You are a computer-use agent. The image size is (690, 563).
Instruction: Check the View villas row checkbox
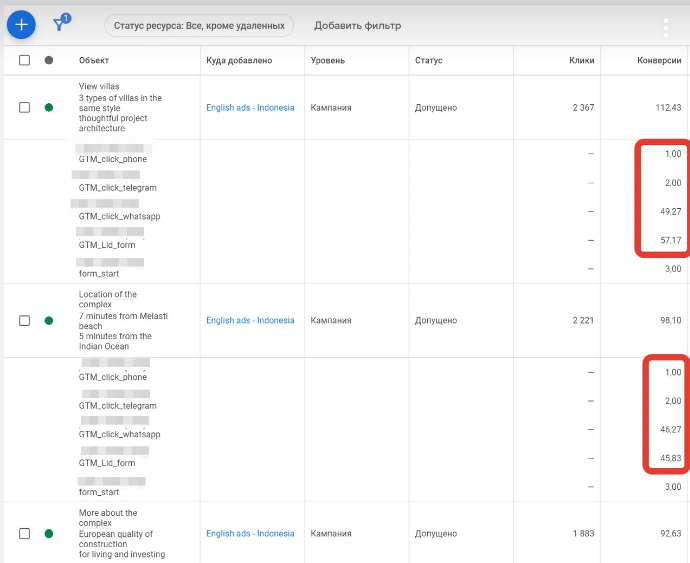[x=25, y=108]
